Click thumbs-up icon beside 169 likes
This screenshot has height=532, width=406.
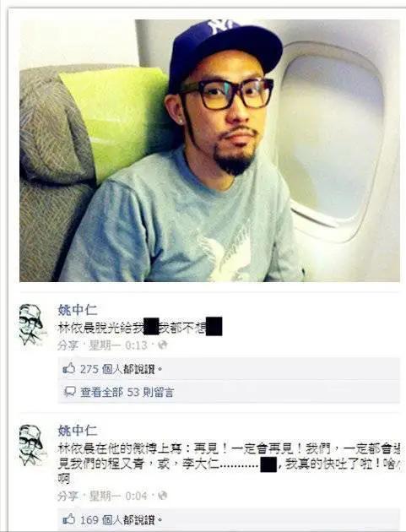(69, 519)
